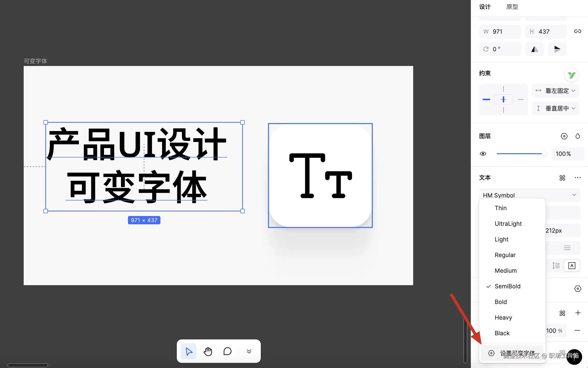Switch to the 原型 prototype tab
Screen dimensions: 588x368
512,7
